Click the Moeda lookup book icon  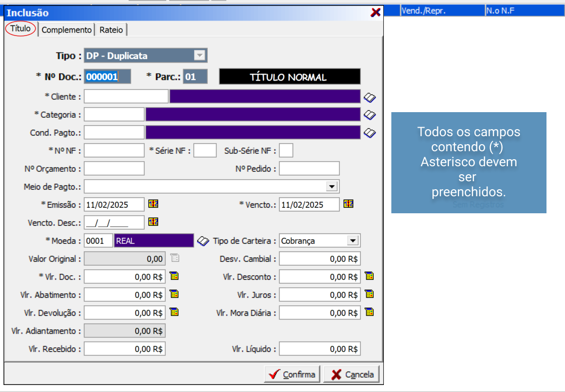pos(203,241)
